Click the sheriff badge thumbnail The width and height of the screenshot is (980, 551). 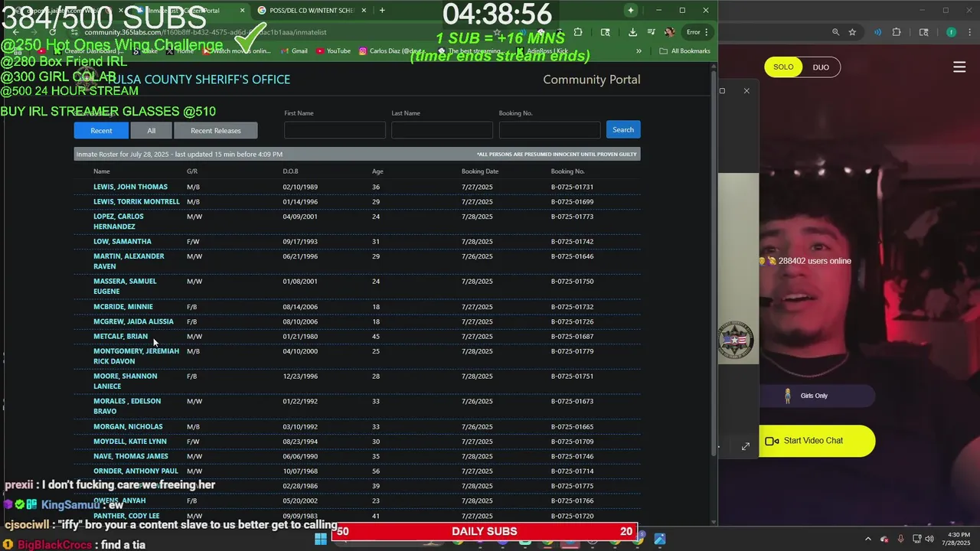[736, 341]
